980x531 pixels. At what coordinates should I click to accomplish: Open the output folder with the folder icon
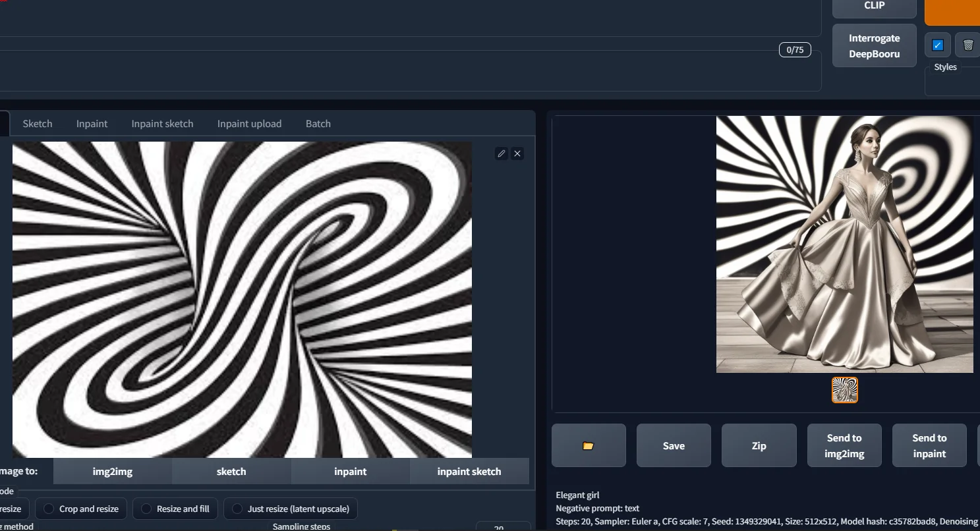[x=589, y=445]
